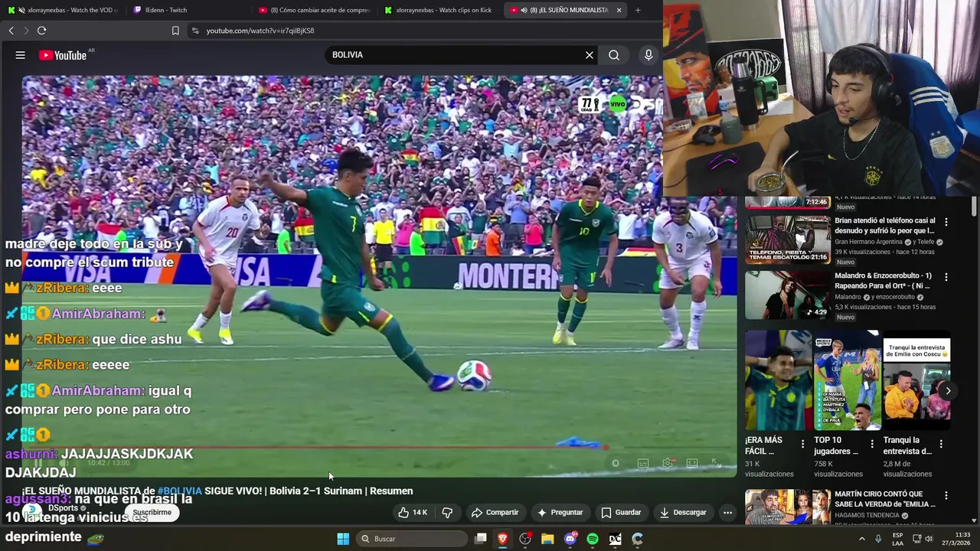Clear the BOLIVIA search text

point(589,55)
